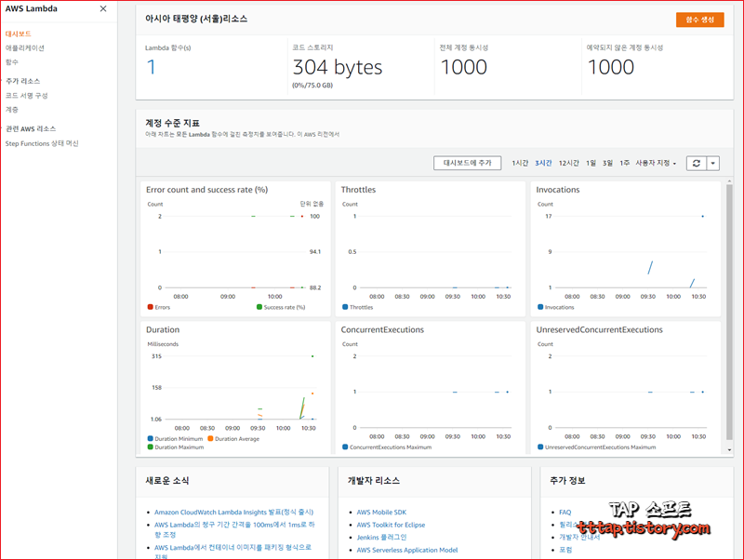Toggle the ConcurrentExecutions Maximum legend swatch

click(x=345, y=447)
